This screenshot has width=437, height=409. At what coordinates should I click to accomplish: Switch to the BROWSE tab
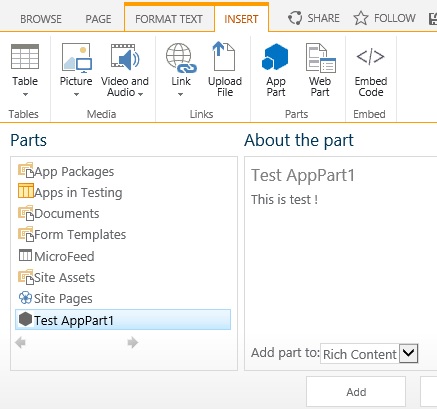(41, 19)
